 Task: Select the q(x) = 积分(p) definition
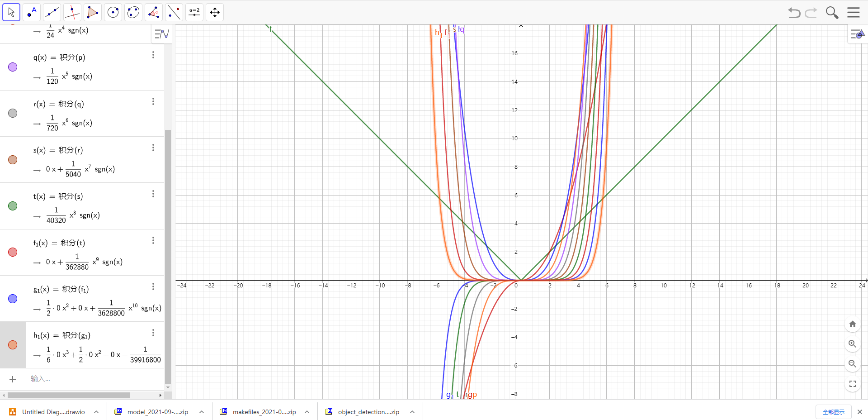point(59,57)
